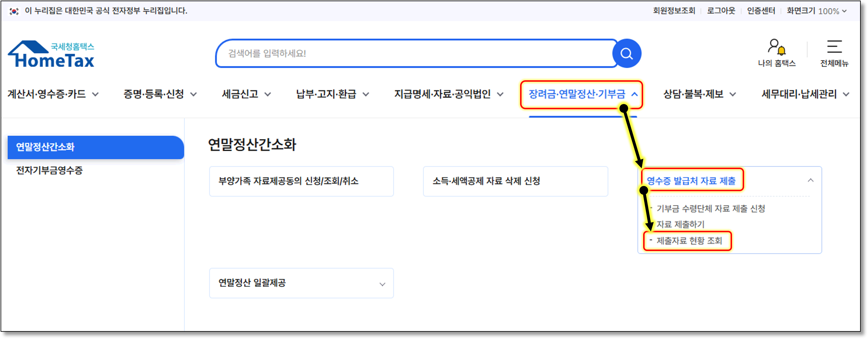Open 납부·고지·환급 menu
Viewport: 868px width, 339px height.
coord(332,94)
